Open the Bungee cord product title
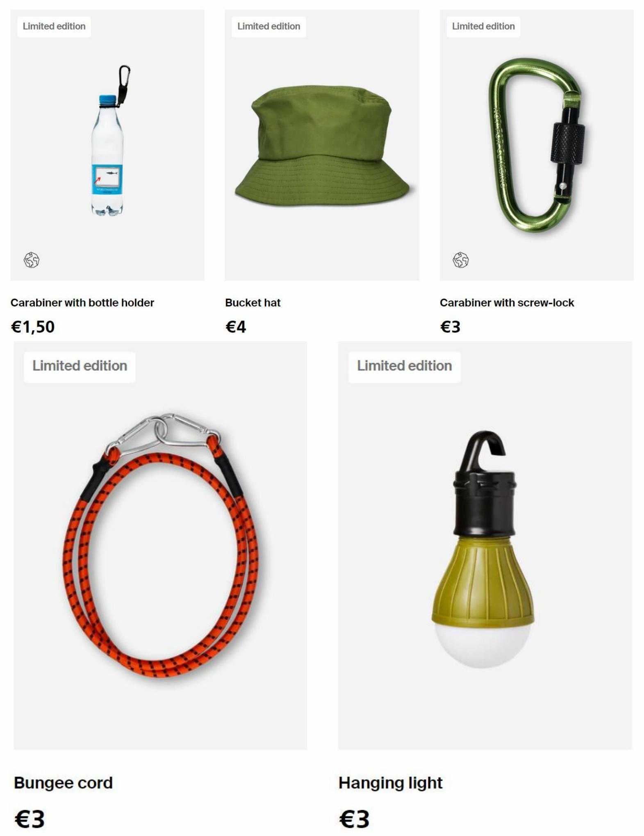The image size is (644, 836). click(63, 783)
